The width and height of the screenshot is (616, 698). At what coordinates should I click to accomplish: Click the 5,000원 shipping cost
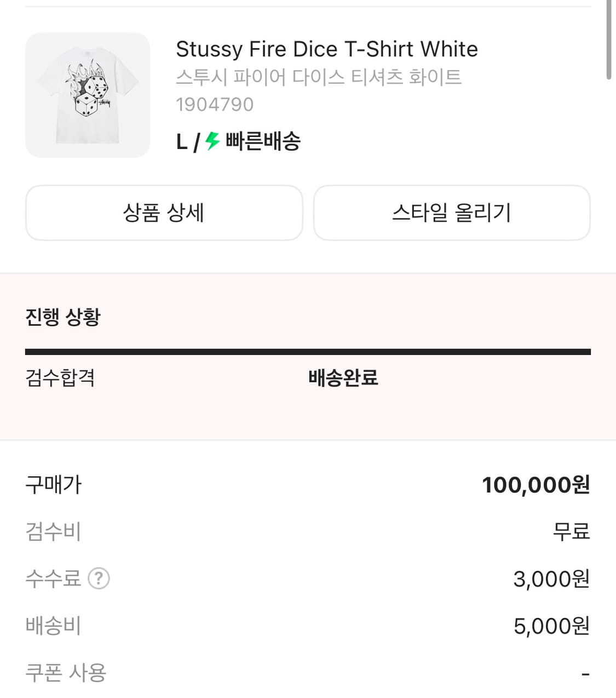pos(551,626)
